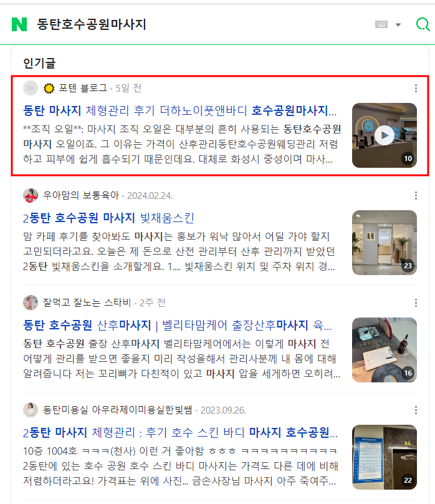
Task: Open title link 동탄 마사지 체형관리 후기 더하노이풋앤바디
Action: (179, 110)
